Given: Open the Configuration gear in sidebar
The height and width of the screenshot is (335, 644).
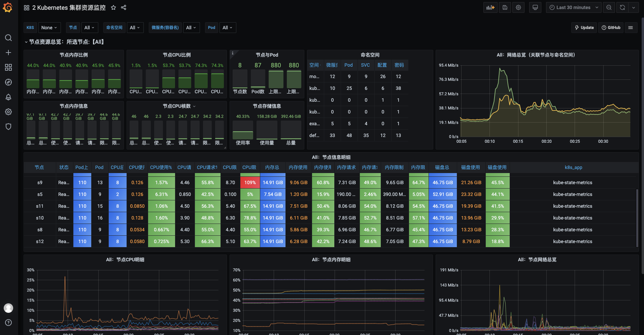Looking at the screenshot, I should tap(8, 112).
